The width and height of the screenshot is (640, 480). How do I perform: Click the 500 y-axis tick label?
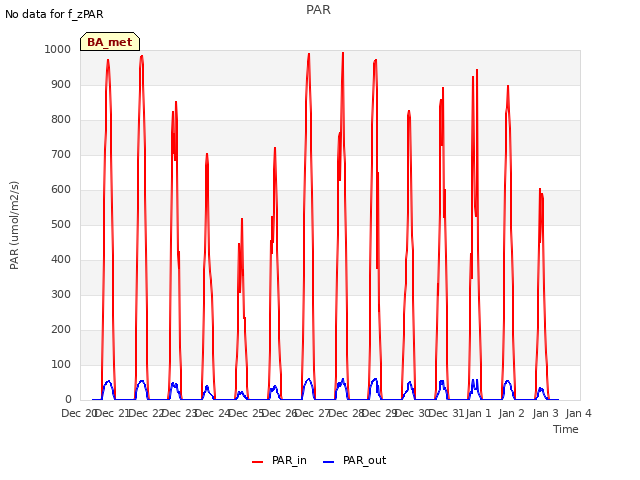pos(61,224)
